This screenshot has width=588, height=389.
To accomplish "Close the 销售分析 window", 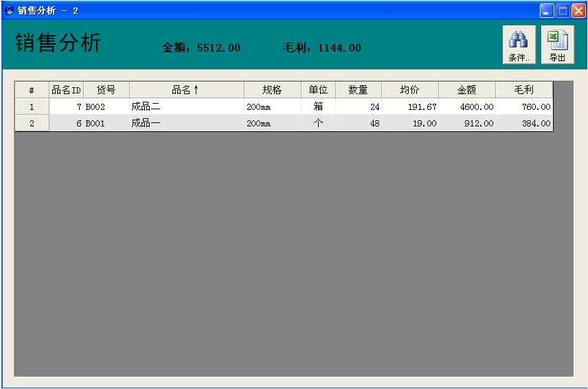I will click(578, 10).
